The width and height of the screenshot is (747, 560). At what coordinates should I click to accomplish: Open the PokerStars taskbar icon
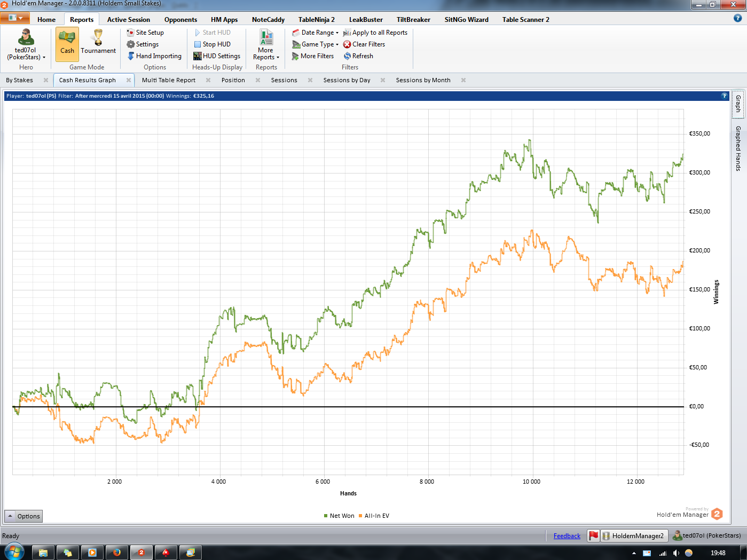pos(166,553)
